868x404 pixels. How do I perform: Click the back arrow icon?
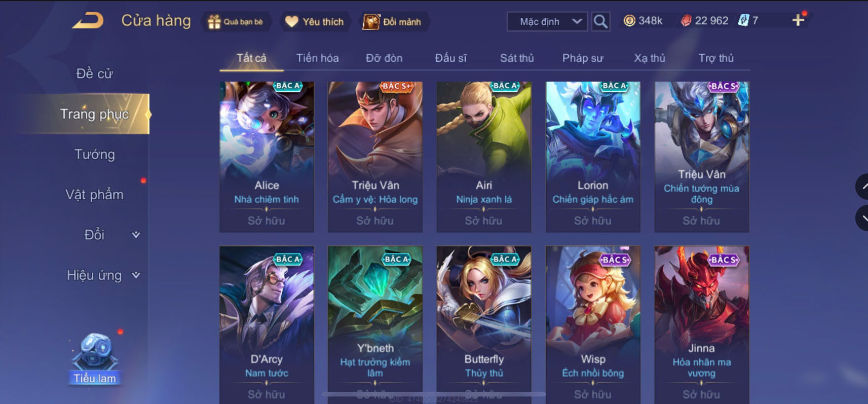pyautogui.click(x=88, y=21)
